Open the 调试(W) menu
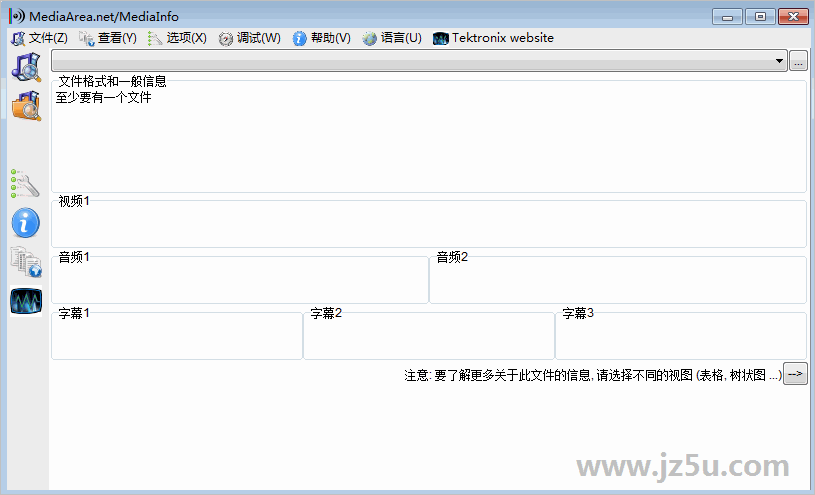The height and width of the screenshot is (495, 815). click(249, 38)
